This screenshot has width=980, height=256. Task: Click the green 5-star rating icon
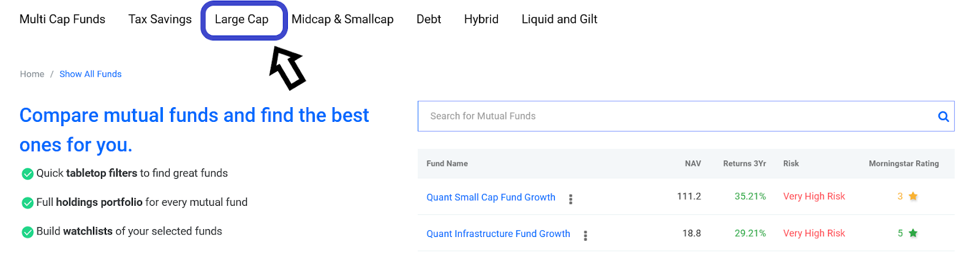(x=913, y=233)
